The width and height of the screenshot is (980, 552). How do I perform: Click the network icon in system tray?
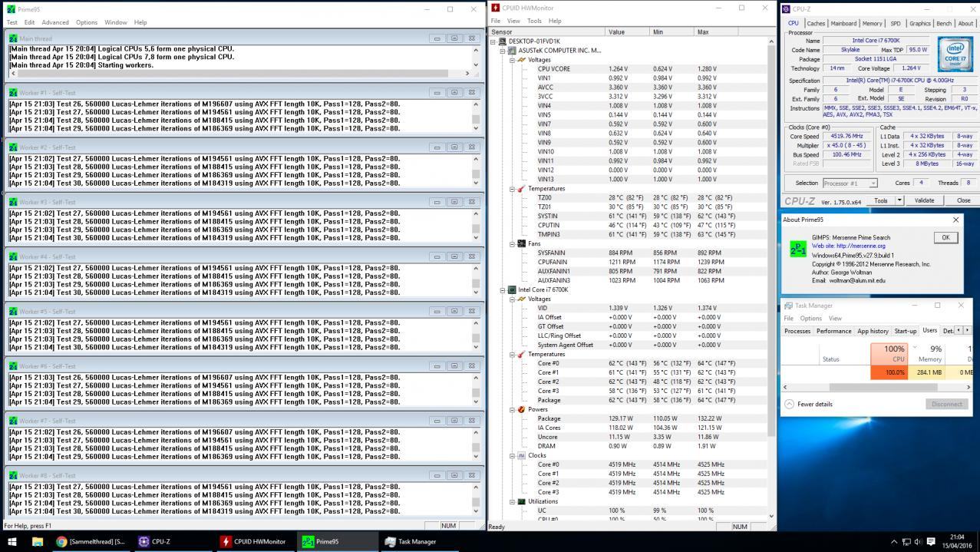pyautogui.click(x=906, y=541)
